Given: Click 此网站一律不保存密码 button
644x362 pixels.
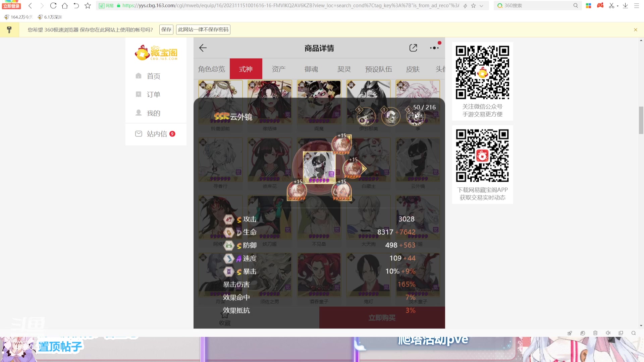Looking at the screenshot, I should coord(203,29).
